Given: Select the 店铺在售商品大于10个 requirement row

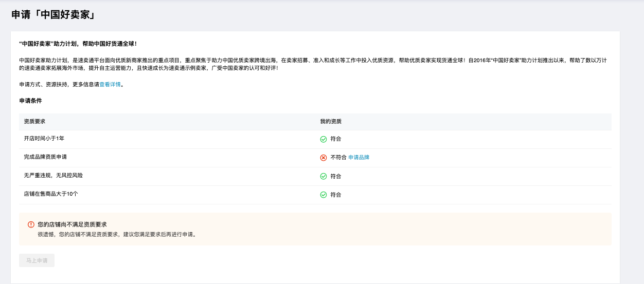Looking at the screenshot, I should (315, 195).
